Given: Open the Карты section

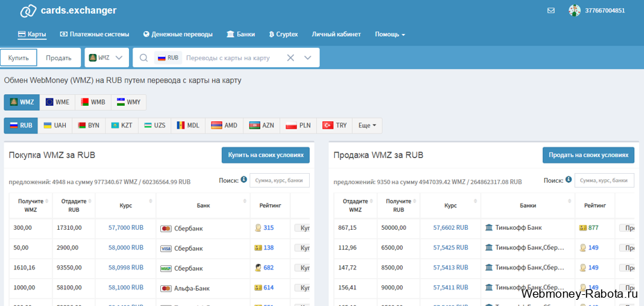Looking at the screenshot, I should click(32, 35).
